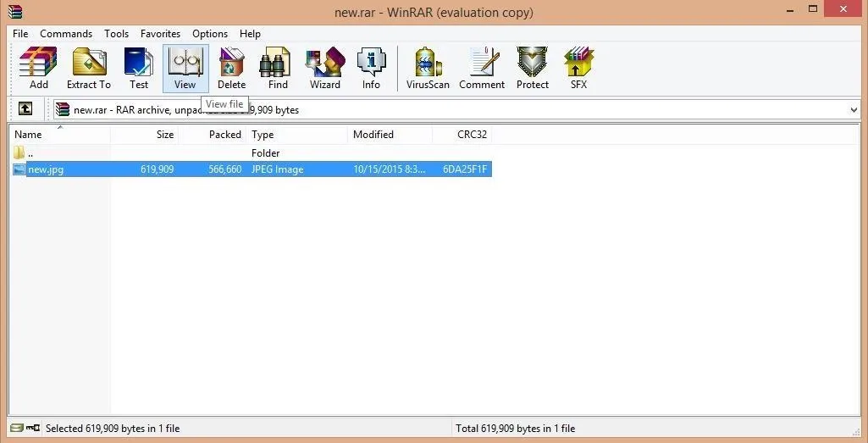Open the File menu
Image resolution: width=868 pixels, height=443 pixels.
(x=20, y=34)
